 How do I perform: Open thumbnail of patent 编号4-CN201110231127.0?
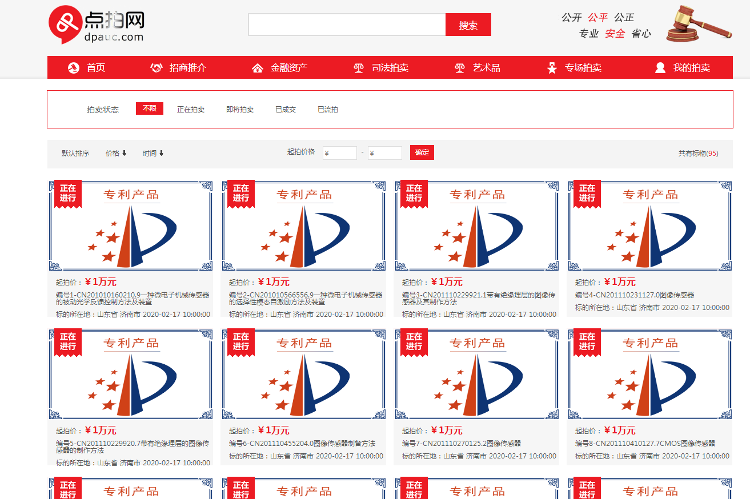coord(650,226)
